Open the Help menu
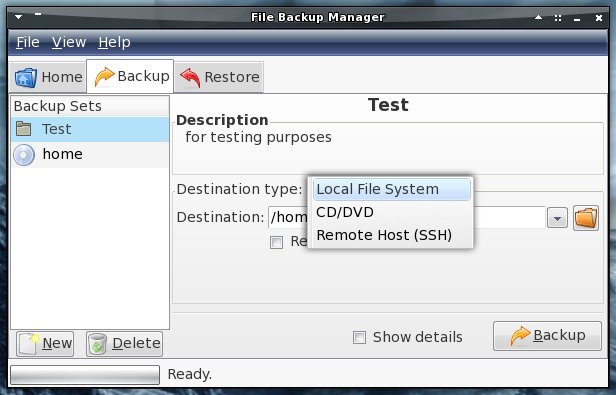 point(114,42)
